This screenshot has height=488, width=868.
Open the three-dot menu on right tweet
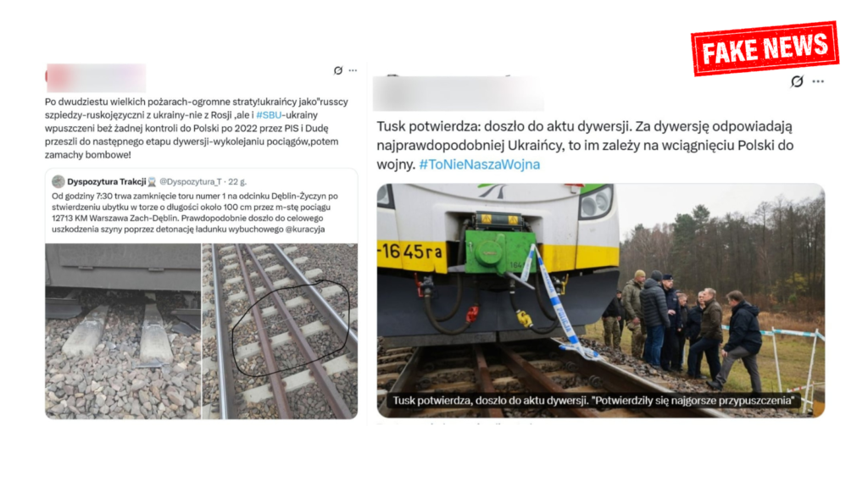[818, 81]
